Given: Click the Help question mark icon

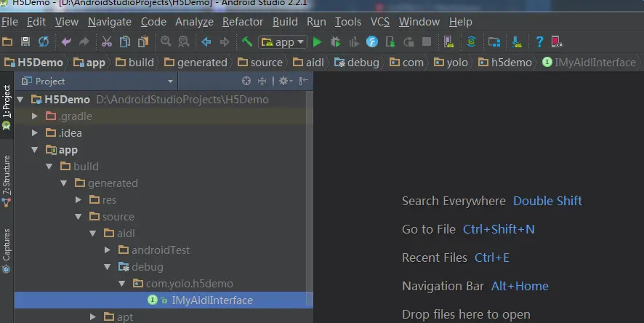Looking at the screenshot, I should pyautogui.click(x=539, y=41).
